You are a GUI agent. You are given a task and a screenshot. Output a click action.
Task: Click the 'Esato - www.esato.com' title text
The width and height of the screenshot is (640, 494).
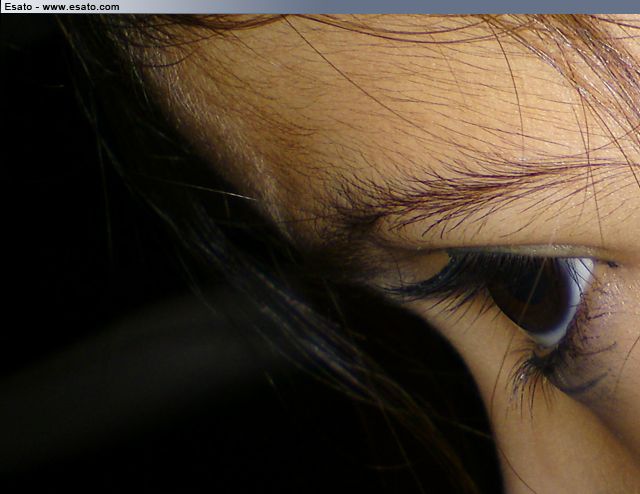[x=62, y=7]
